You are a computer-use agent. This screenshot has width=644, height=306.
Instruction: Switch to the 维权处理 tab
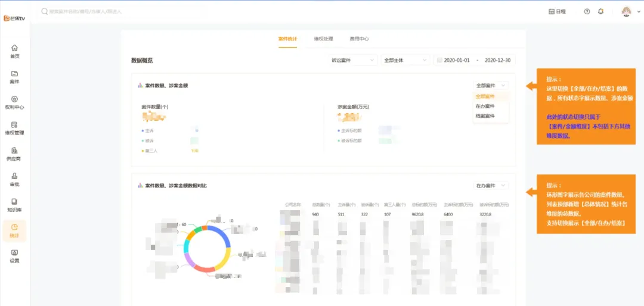[323, 39]
